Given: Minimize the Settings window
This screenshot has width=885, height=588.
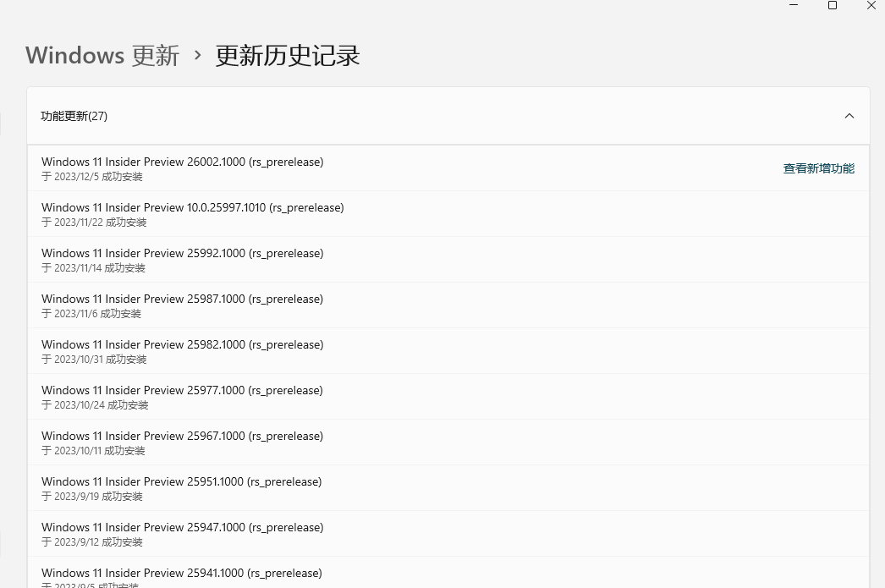Looking at the screenshot, I should click(x=794, y=5).
